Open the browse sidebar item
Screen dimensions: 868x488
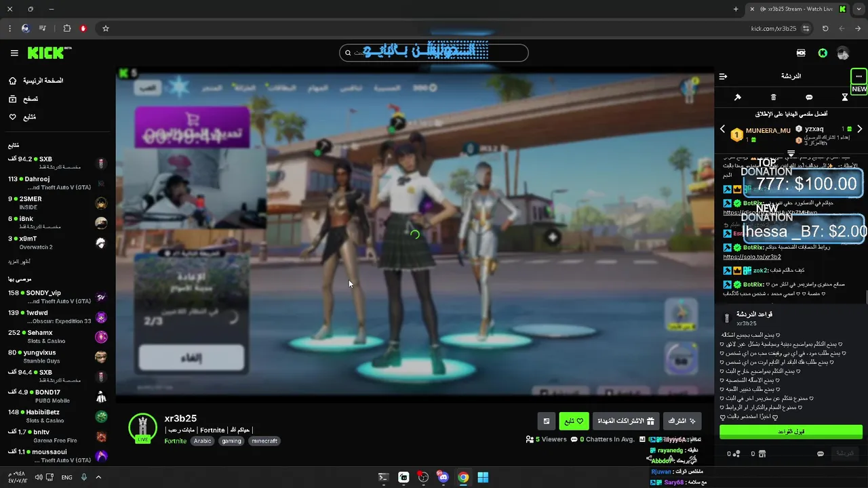tap(23, 99)
